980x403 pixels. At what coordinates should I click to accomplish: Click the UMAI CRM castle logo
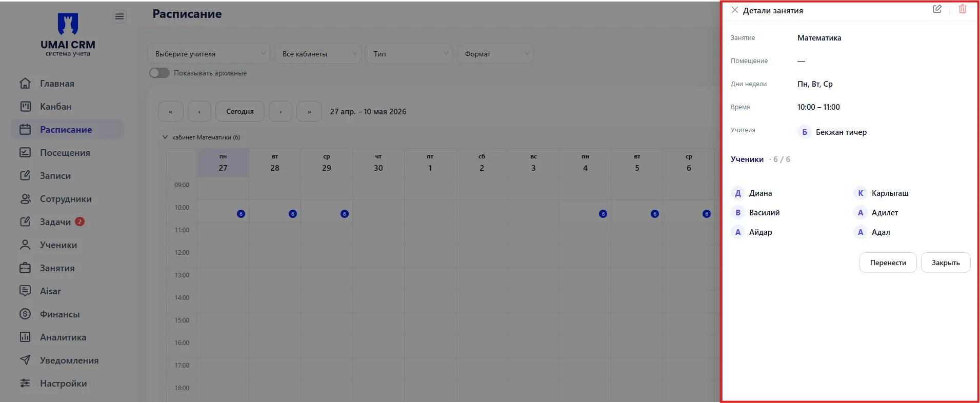point(68,24)
